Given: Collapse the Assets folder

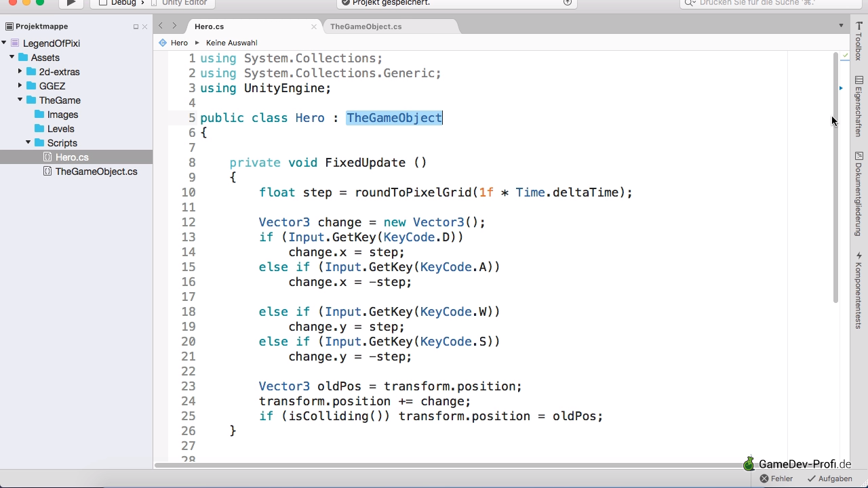Looking at the screenshot, I should pyautogui.click(x=12, y=58).
